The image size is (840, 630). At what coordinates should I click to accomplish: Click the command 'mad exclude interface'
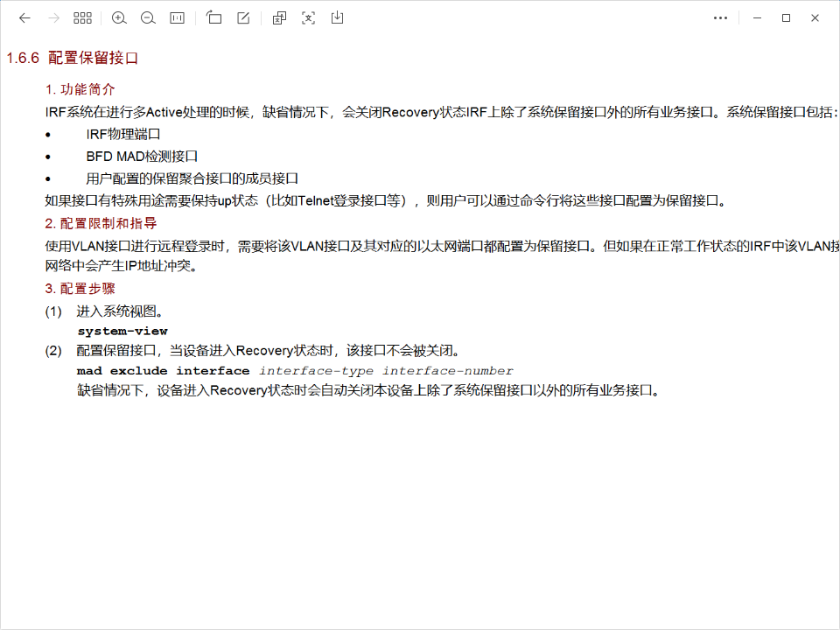(163, 371)
